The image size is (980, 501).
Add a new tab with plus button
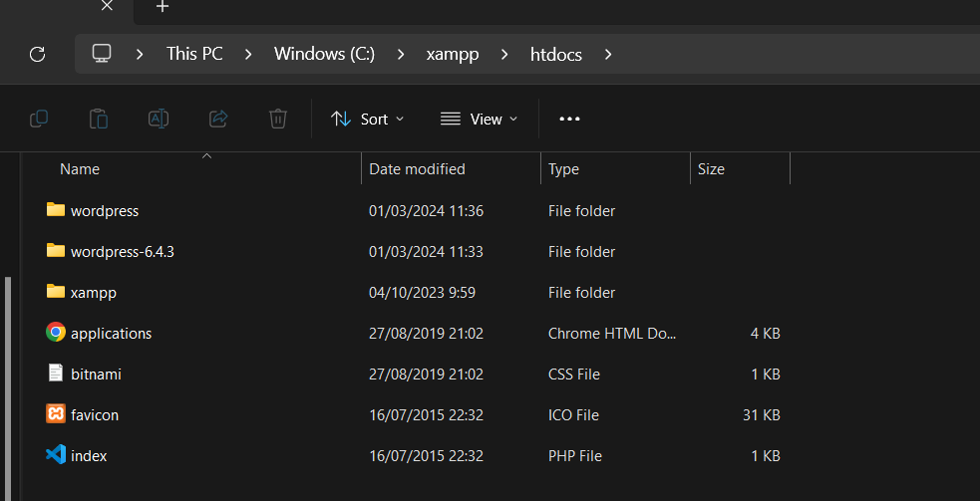point(163,6)
